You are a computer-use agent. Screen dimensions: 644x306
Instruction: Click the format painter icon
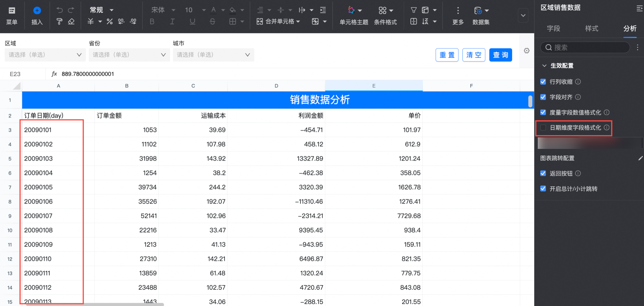click(x=59, y=22)
